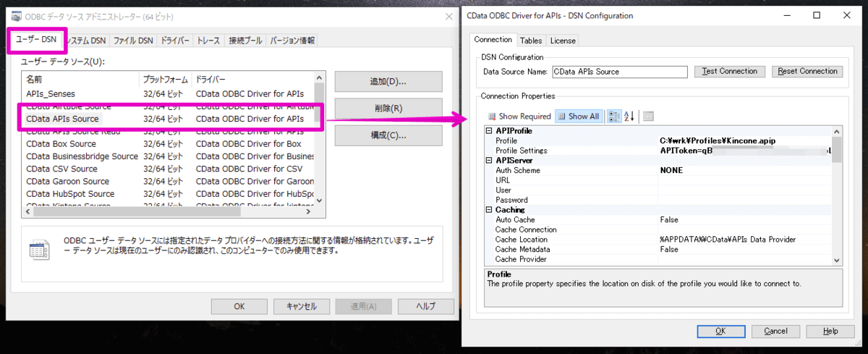Open the ユーザー DSN tab

click(35, 40)
